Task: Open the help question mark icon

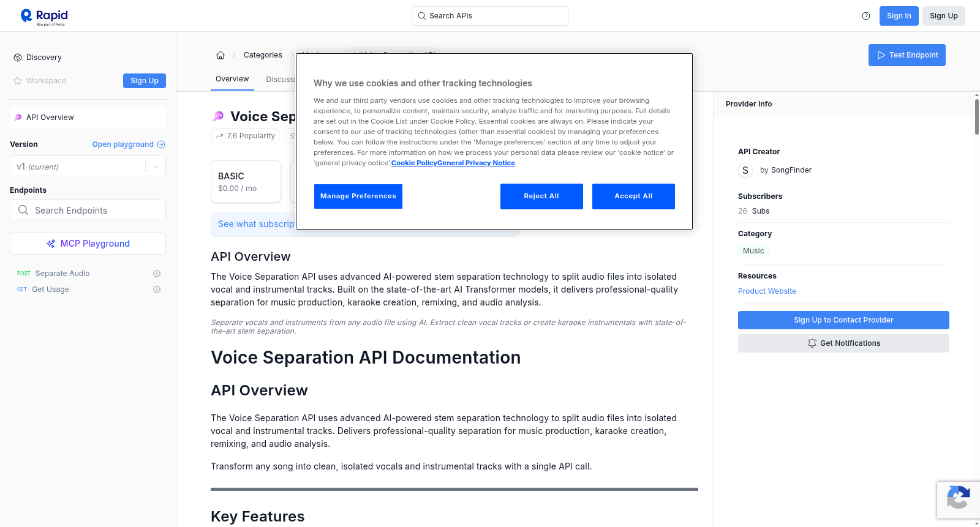Action: click(866, 16)
